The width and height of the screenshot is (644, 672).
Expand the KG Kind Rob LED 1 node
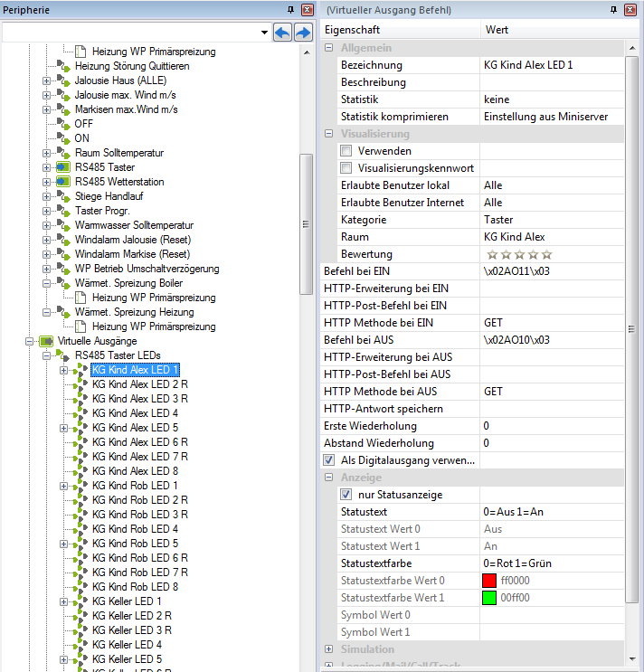click(x=63, y=486)
